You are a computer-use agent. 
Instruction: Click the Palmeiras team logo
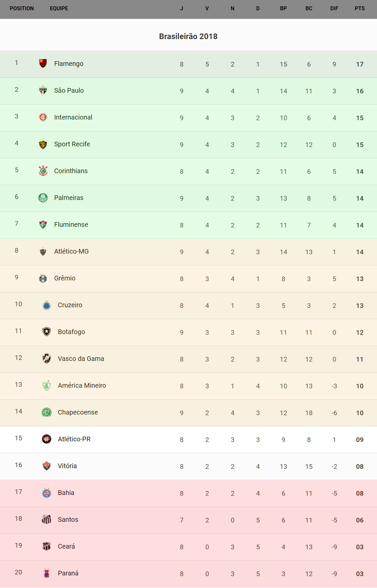point(43,197)
